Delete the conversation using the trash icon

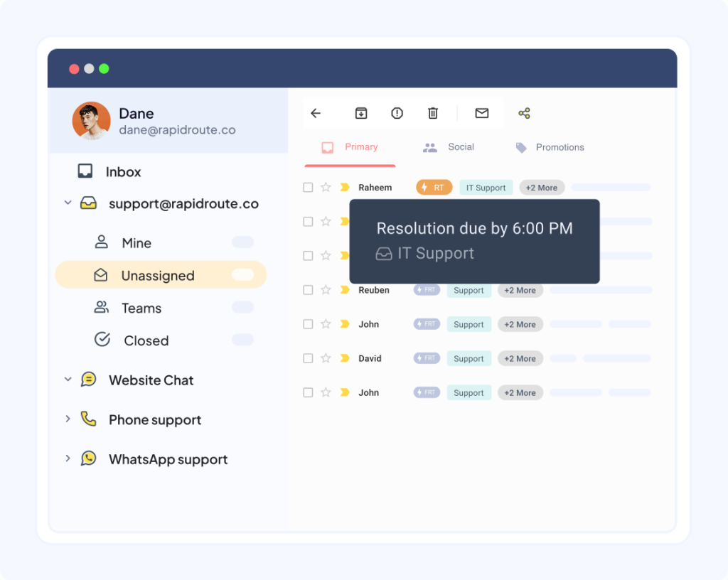click(433, 113)
